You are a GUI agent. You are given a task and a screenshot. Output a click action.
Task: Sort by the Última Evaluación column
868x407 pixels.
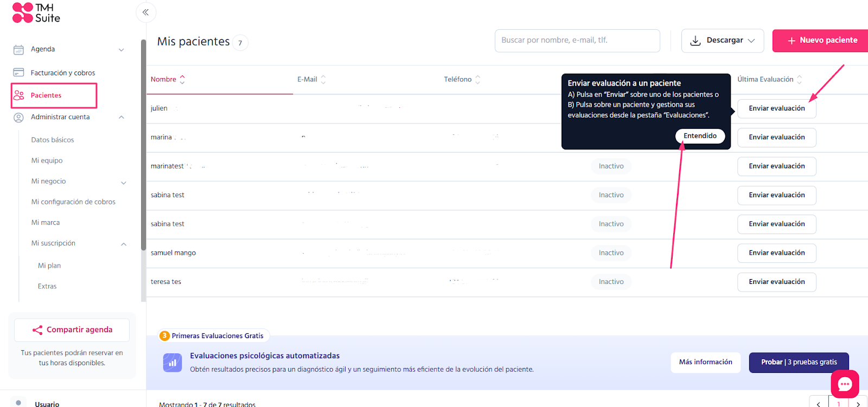click(769, 80)
